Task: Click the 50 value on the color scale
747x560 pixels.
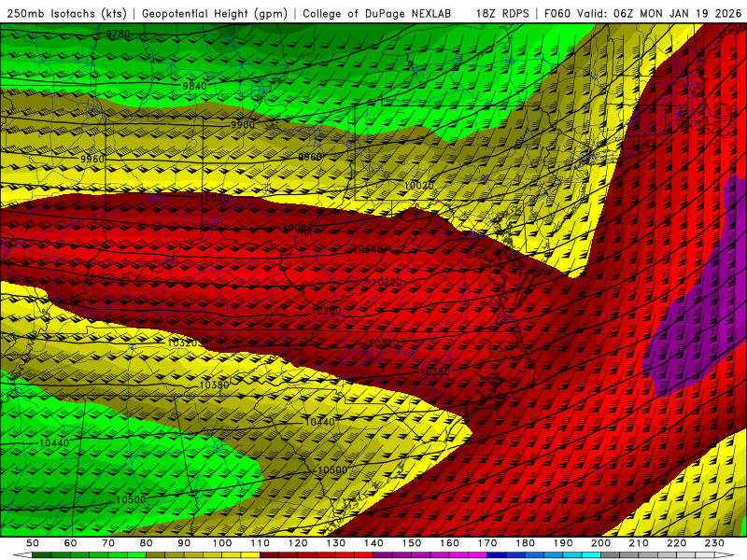Action: (x=33, y=543)
